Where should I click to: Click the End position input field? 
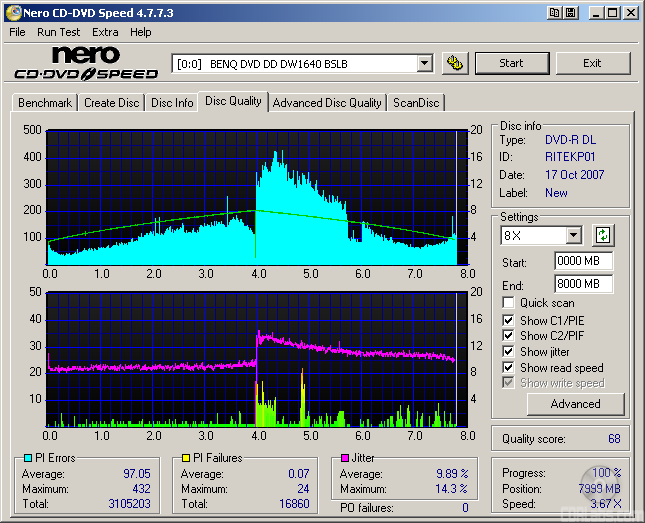coord(583,284)
